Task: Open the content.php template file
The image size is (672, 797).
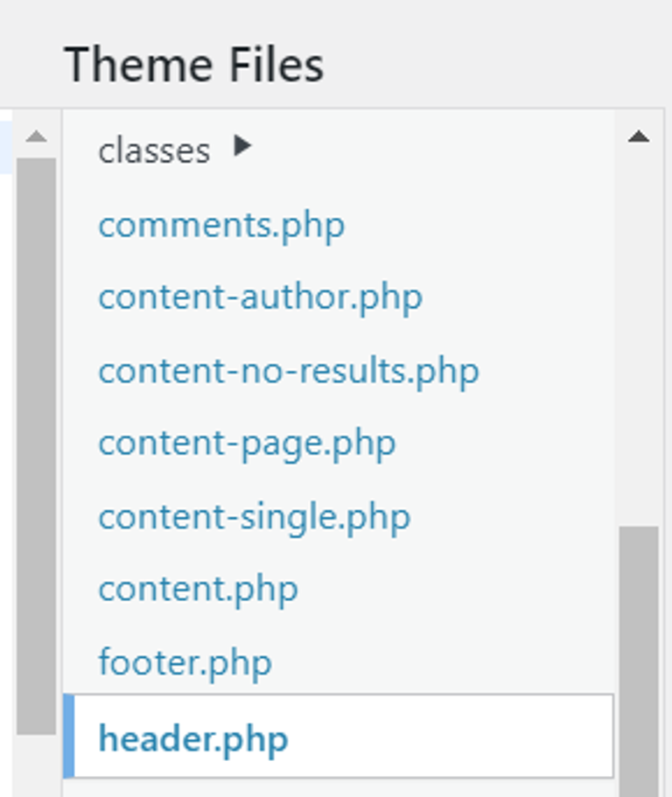Action: pyautogui.click(x=199, y=591)
